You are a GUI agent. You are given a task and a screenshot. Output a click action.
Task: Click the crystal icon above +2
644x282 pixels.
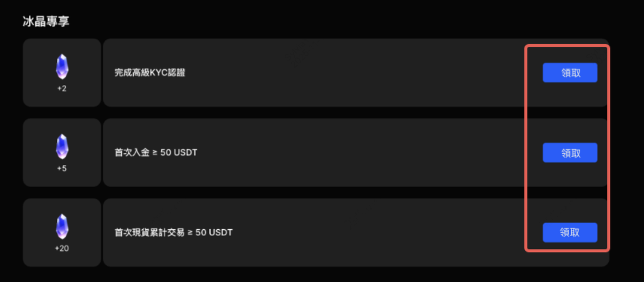62,67
